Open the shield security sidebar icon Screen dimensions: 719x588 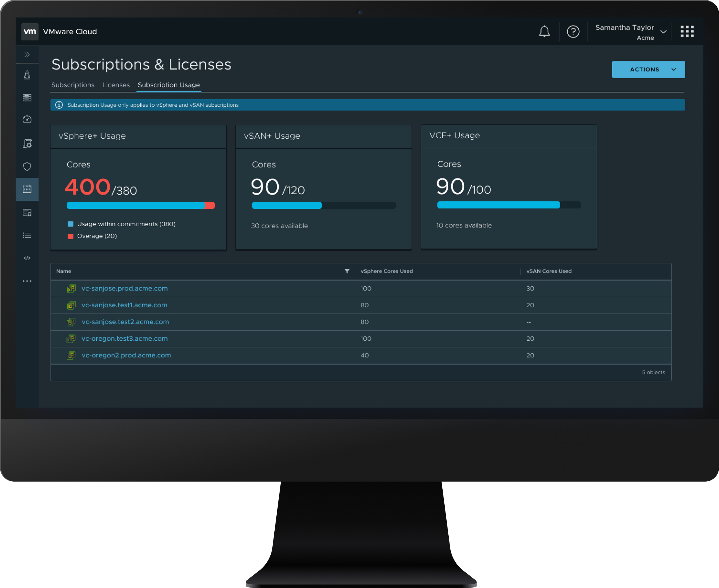click(x=27, y=166)
